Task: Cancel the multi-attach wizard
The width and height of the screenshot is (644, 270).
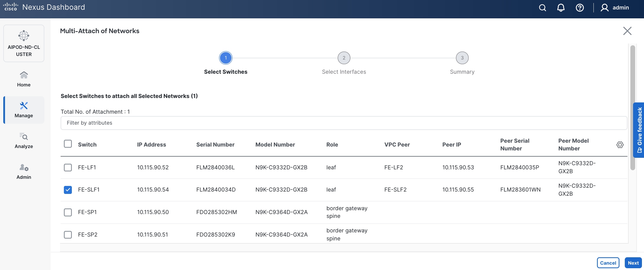Action: click(x=608, y=263)
